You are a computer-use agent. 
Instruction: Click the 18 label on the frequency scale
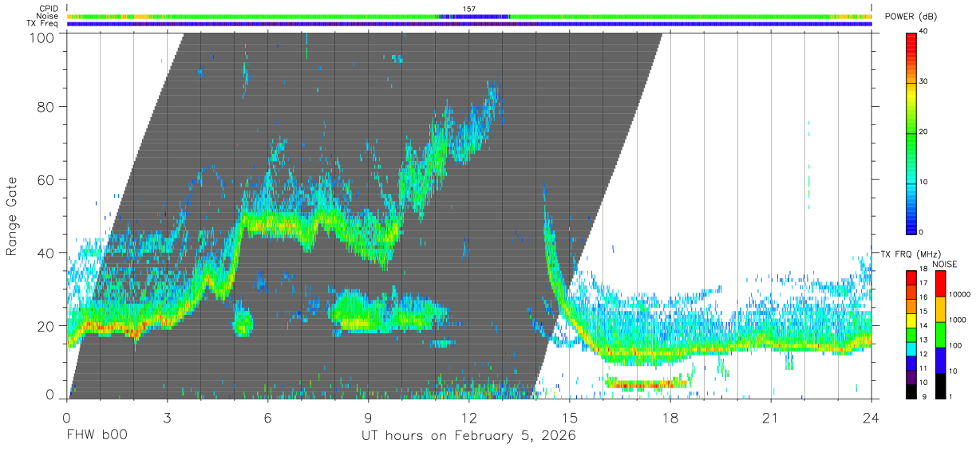tap(923, 270)
